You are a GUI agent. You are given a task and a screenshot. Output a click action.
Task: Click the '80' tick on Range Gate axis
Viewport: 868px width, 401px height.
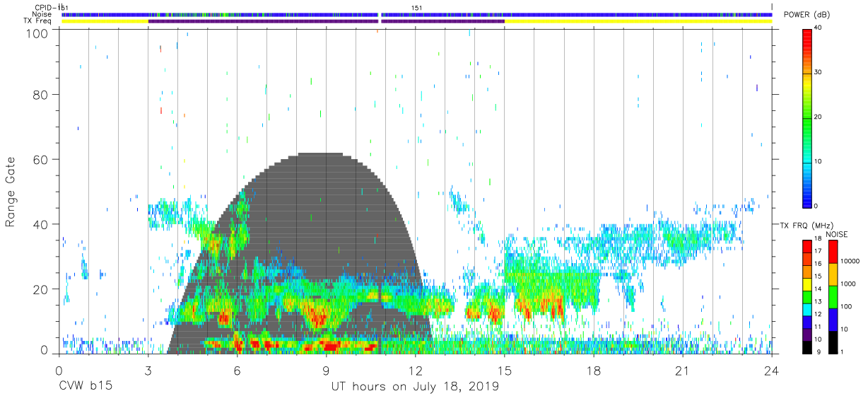pyautogui.click(x=42, y=94)
